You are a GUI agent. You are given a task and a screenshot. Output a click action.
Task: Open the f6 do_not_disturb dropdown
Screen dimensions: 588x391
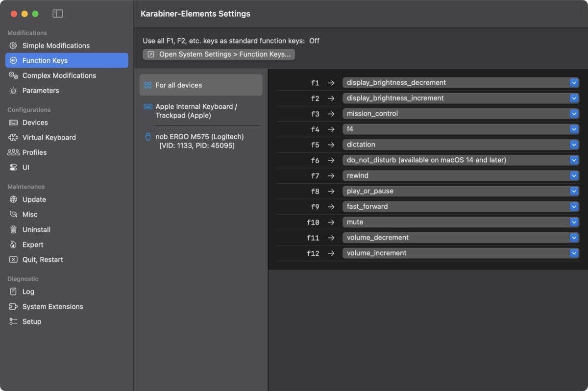(x=461, y=160)
